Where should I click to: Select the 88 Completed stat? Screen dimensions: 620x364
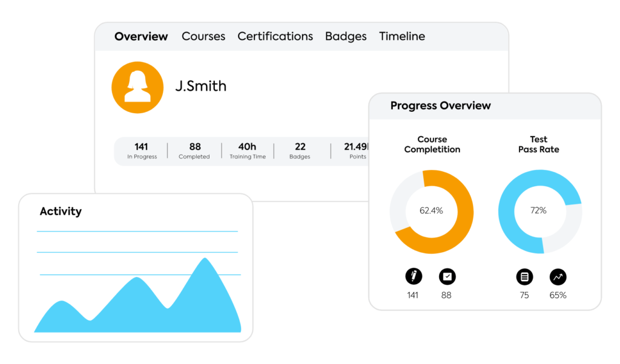coord(194,151)
